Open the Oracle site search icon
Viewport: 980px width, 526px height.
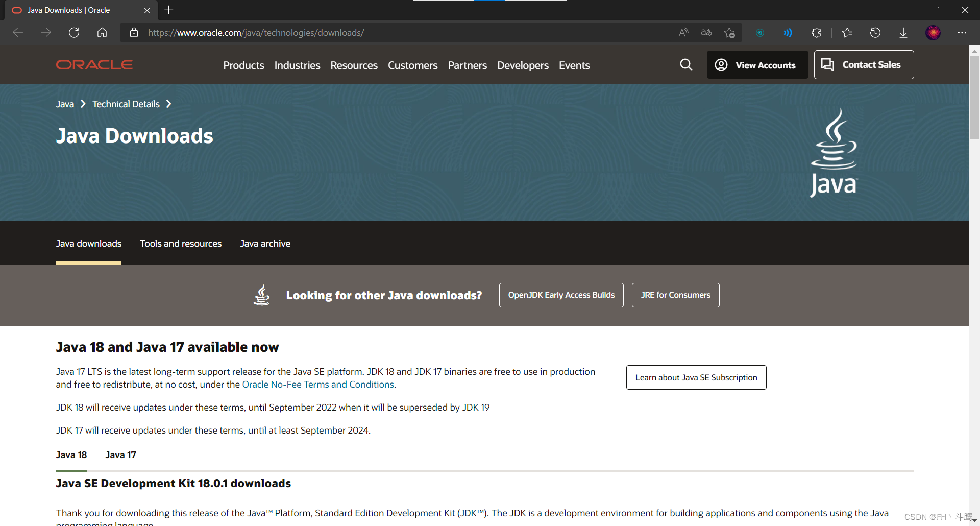coord(687,65)
